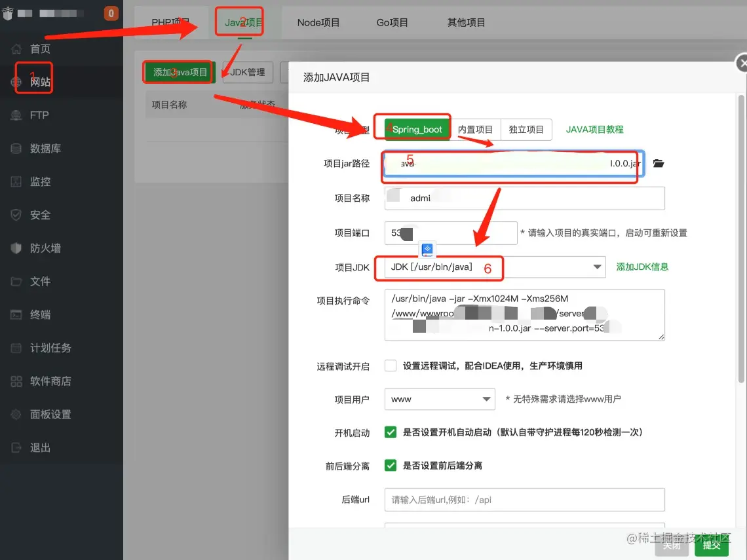Uncheck the 前后端分离 checkbox
The image size is (747, 560).
tap(390, 466)
